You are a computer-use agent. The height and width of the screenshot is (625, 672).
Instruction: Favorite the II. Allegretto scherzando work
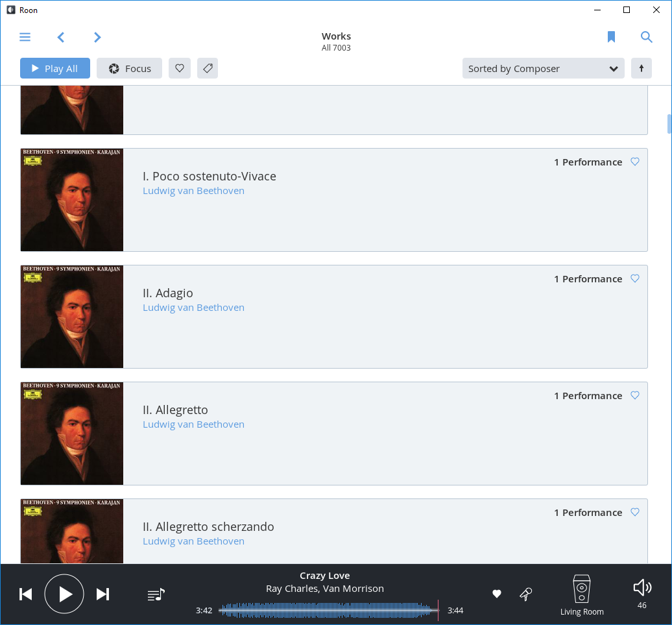point(635,512)
